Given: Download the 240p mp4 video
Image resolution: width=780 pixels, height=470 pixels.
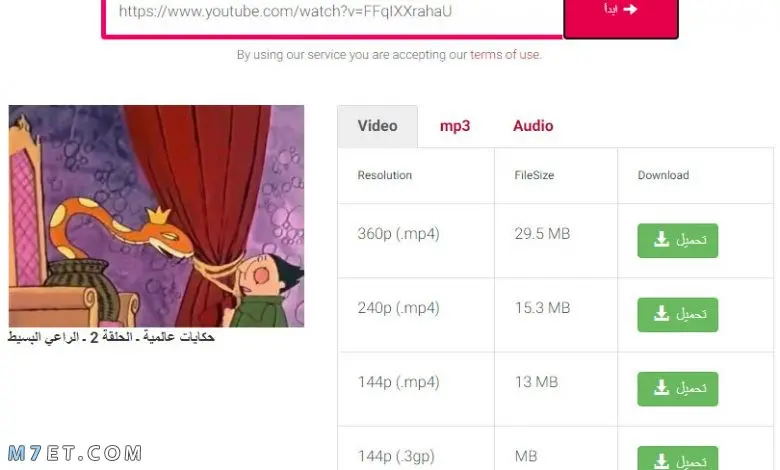Looking at the screenshot, I should pos(678,314).
